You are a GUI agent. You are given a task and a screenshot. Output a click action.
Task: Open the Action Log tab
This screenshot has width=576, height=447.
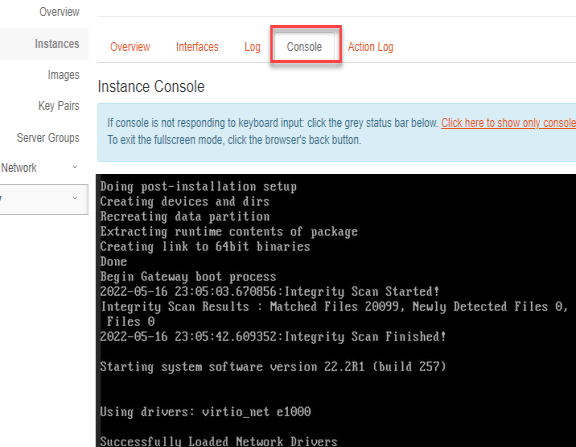pos(370,47)
